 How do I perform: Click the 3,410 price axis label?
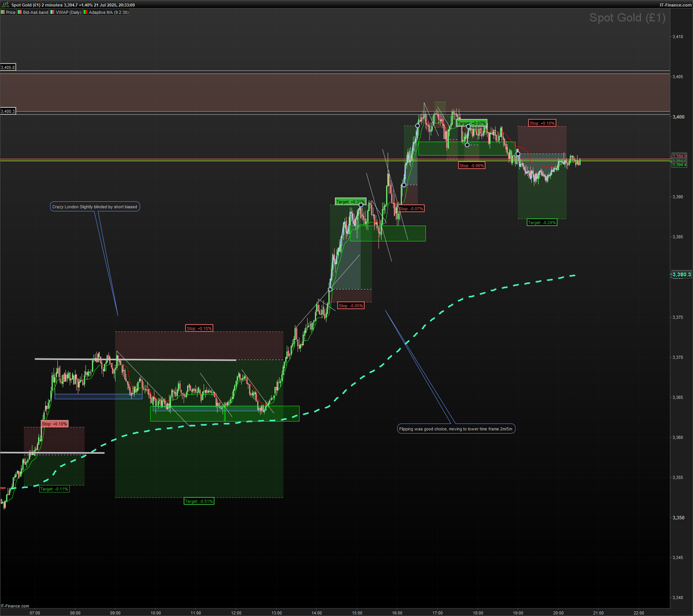click(677, 36)
